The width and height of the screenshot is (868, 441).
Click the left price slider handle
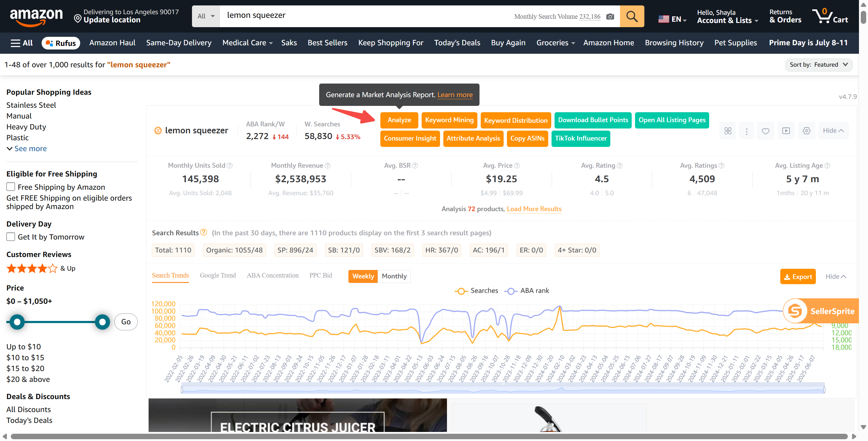point(17,322)
